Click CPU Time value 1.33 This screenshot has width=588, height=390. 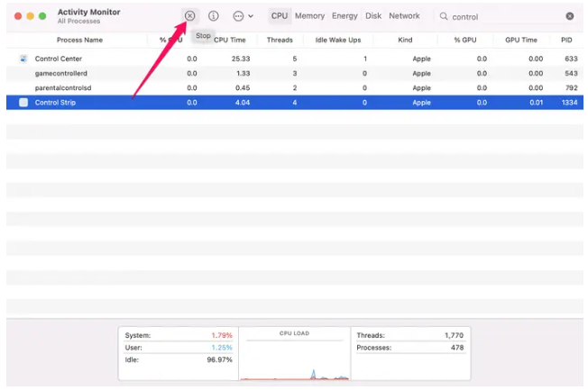[x=243, y=73]
